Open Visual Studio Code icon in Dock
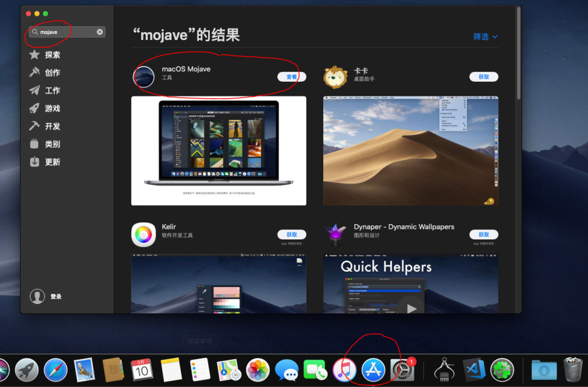Image resolution: width=588 pixels, height=387 pixels. (x=473, y=370)
